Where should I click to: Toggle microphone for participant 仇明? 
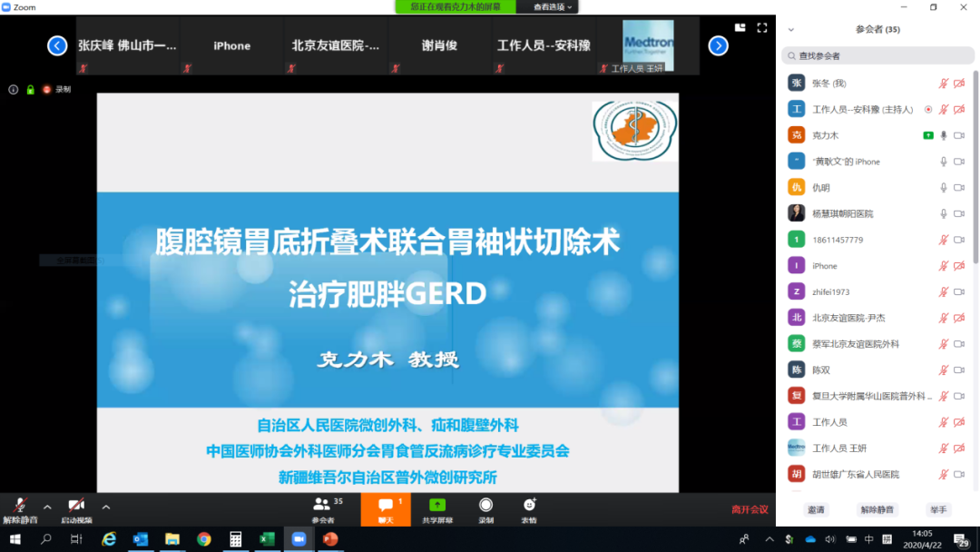[x=944, y=188]
